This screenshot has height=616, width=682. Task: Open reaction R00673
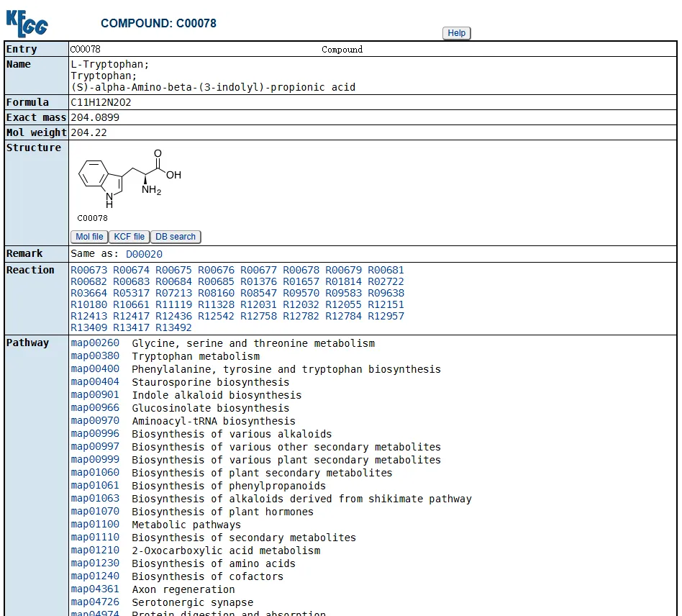88,270
